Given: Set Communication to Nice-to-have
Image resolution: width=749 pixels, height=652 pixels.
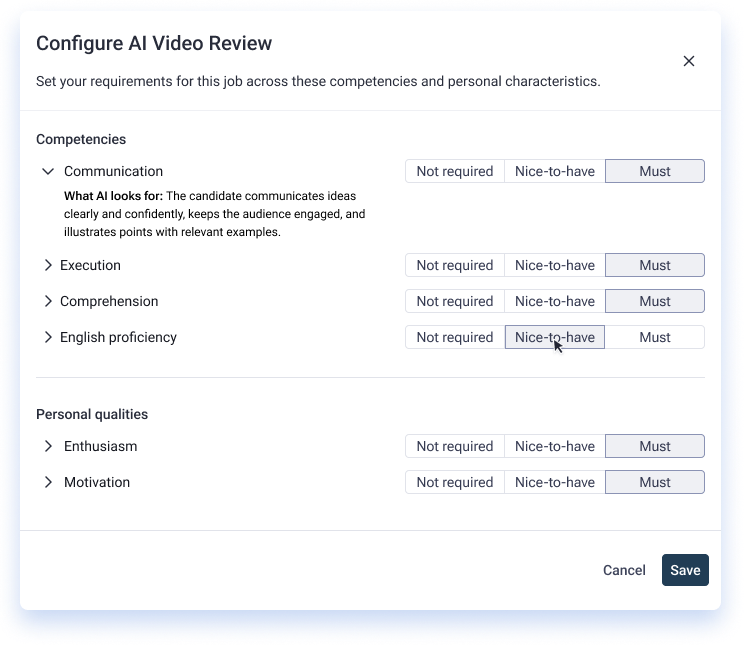Looking at the screenshot, I should (x=555, y=171).
